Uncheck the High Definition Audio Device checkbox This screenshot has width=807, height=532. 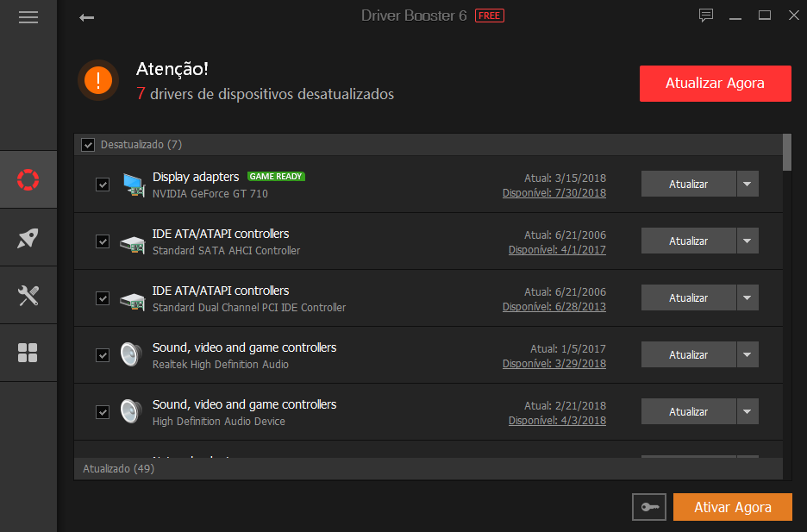coord(103,412)
